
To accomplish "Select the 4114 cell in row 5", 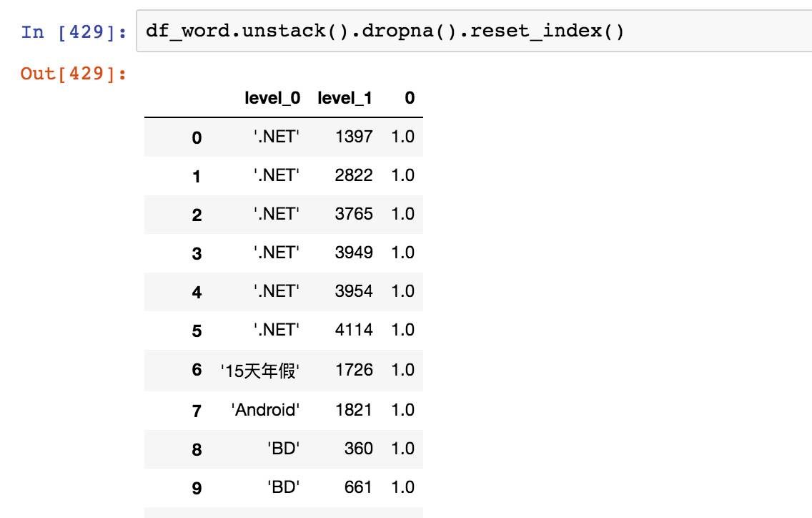I will point(354,330).
